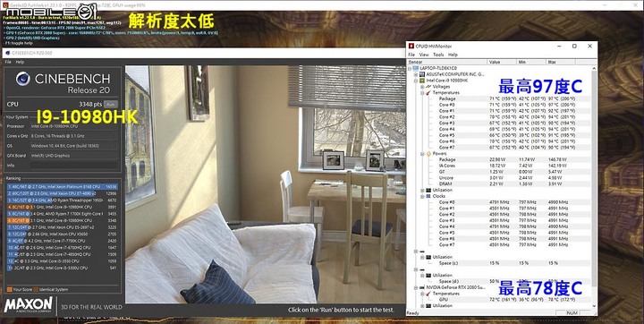Open the File menu in HWMonitor
This screenshot has height=324, width=644.
pyautogui.click(x=411, y=55)
